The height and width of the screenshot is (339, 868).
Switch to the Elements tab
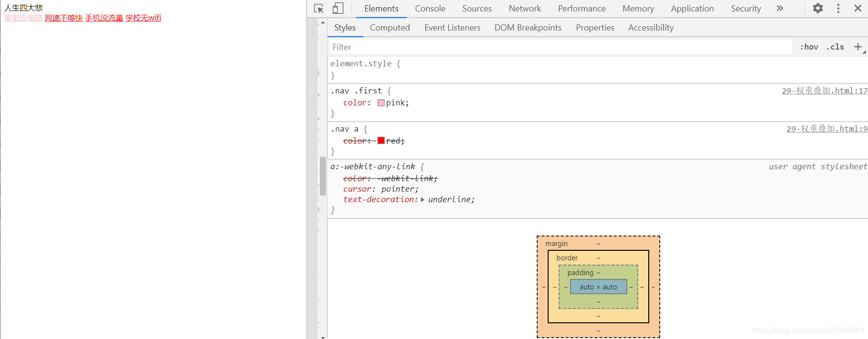point(381,9)
